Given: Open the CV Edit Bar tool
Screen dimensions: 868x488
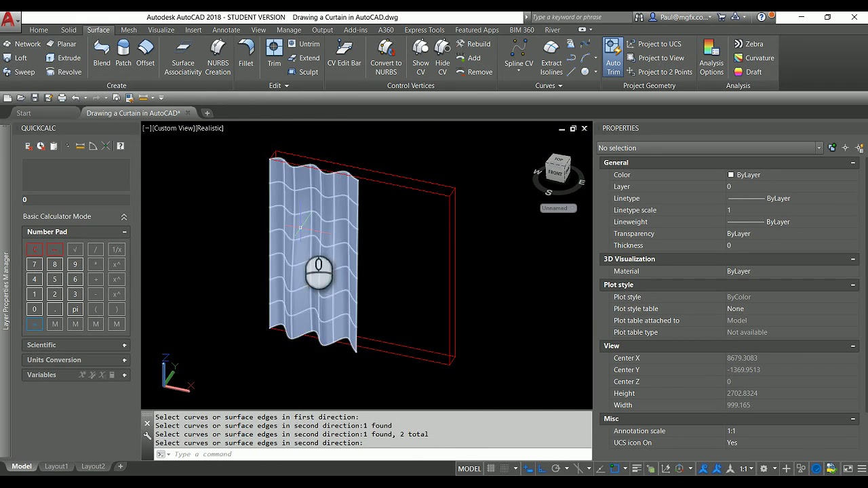Looking at the screenshot, I should click(344, 54).
